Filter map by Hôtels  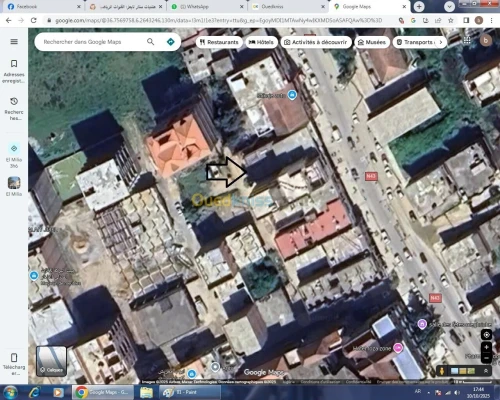tap(261, 42)
